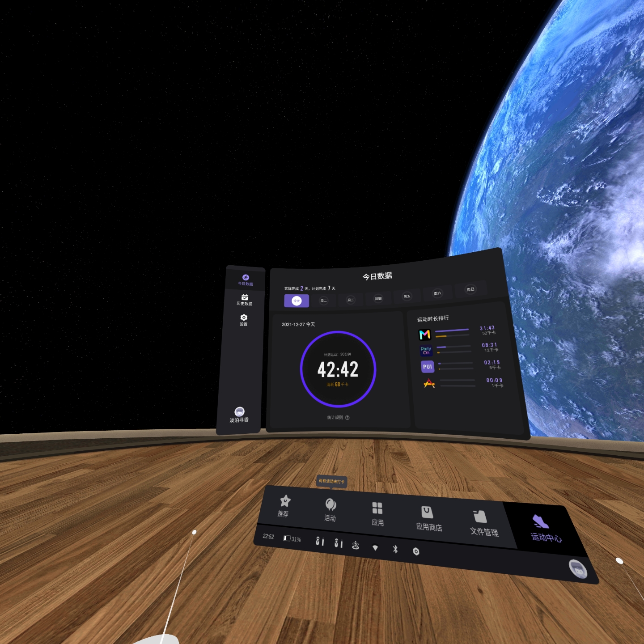The image size is (644, 644).
Task: Select 运动中心 shoe icon in dock
Action: tap(542, 527)
